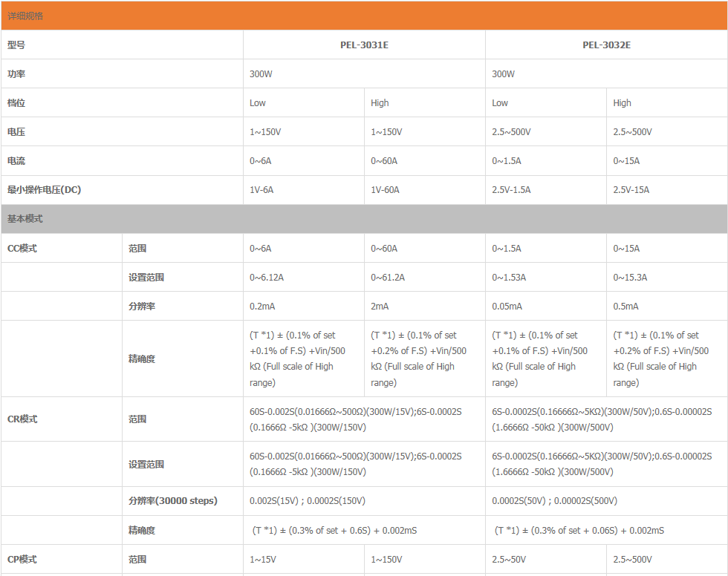Click the 0.2mA resolution cell
Viewport: 728px width, 576px height.
pyautogui.click(x=262, y=307)
